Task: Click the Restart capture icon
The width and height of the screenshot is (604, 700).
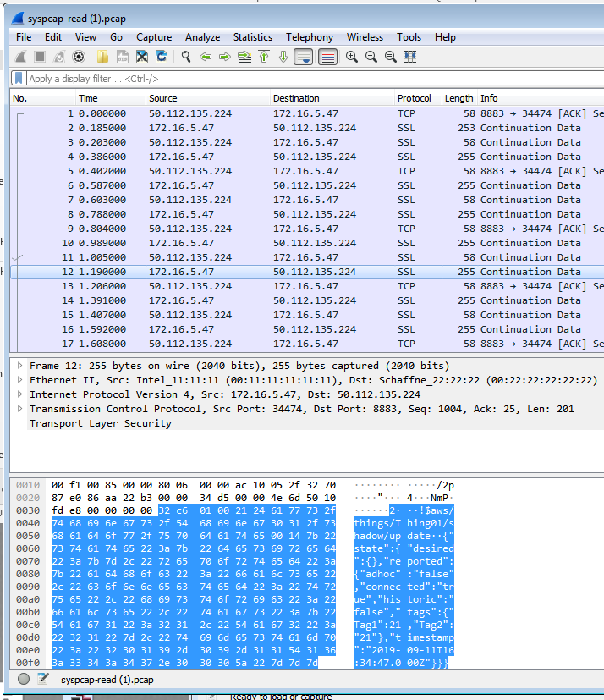Action: (59, 58)
